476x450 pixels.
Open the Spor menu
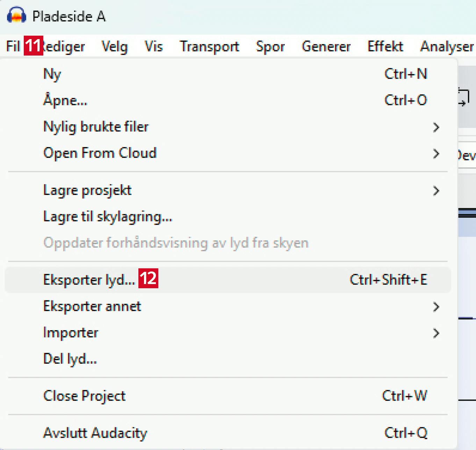point(270,46)
